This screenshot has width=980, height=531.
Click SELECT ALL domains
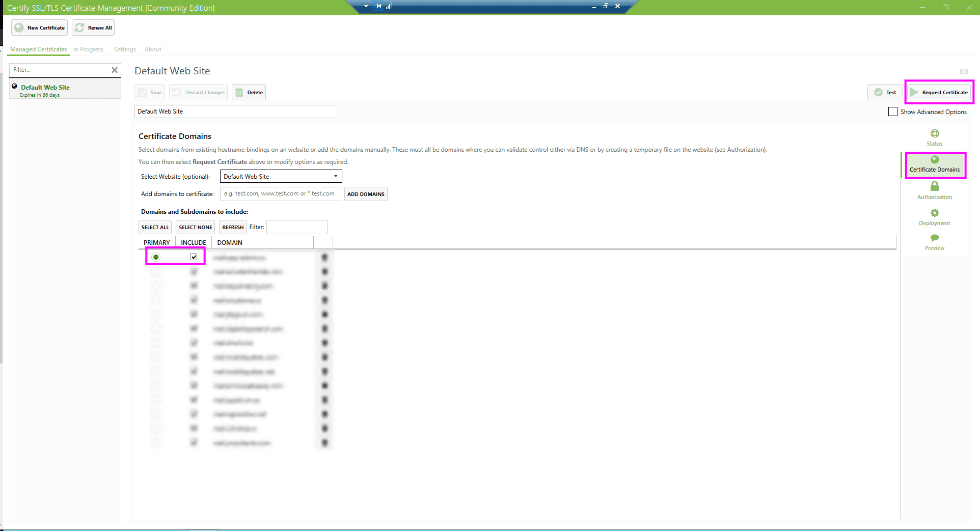click(x=155, y=227)
